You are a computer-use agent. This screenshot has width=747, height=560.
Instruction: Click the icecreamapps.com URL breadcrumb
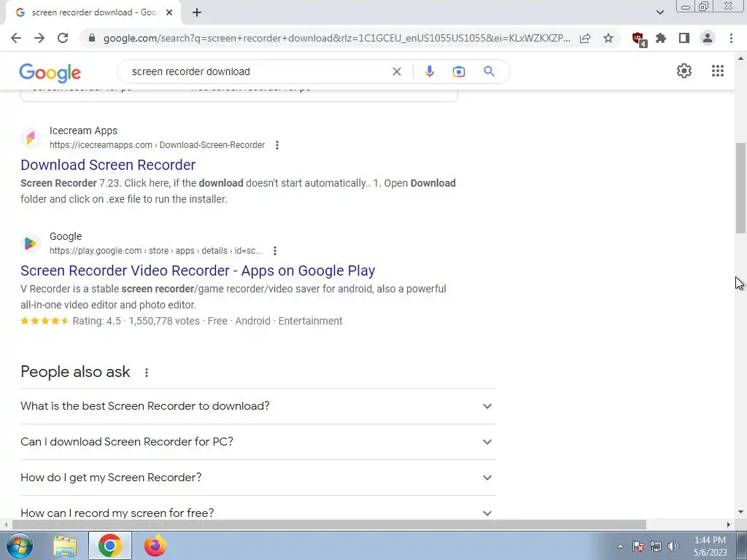click(x=158, y=145)
